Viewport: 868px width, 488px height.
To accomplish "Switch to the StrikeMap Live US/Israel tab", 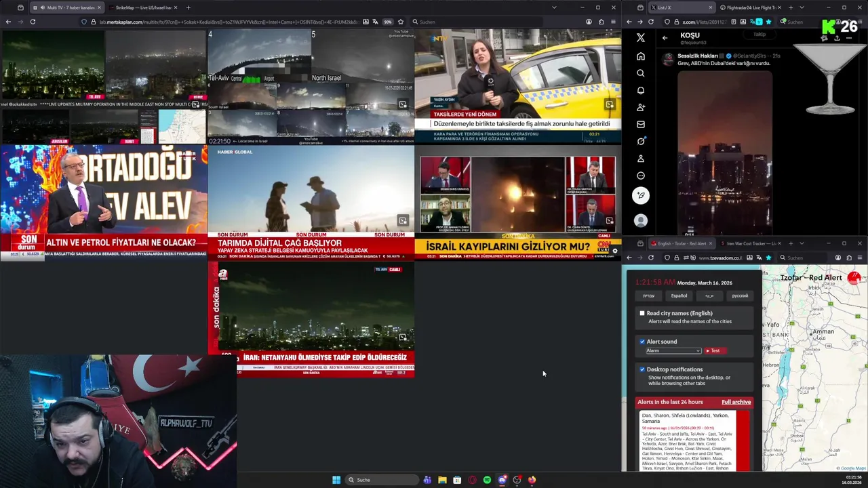I will (143, 7).
